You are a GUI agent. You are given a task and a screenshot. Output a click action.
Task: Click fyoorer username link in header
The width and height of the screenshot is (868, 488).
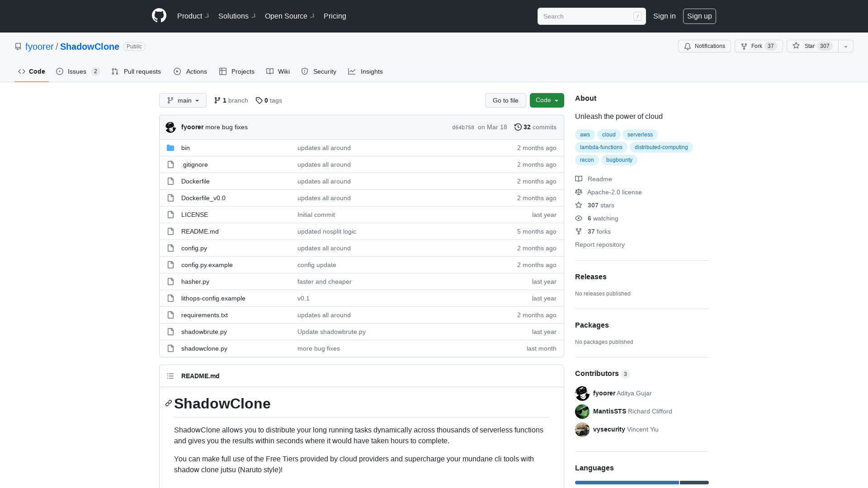pos(39,46)
